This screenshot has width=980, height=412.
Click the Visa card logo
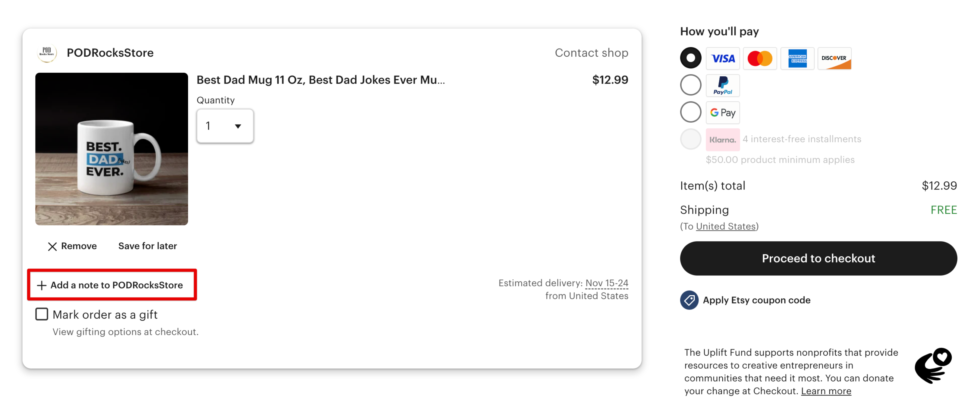[x=723, y=58]
